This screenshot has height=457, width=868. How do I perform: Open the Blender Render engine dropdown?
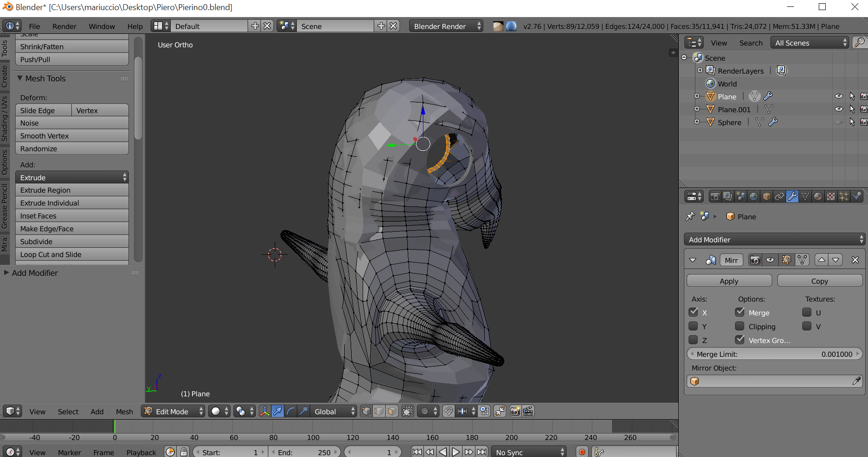446,26
